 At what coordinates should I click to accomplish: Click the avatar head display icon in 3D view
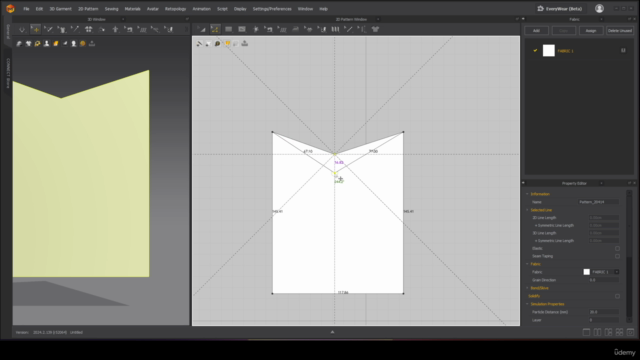74,44
